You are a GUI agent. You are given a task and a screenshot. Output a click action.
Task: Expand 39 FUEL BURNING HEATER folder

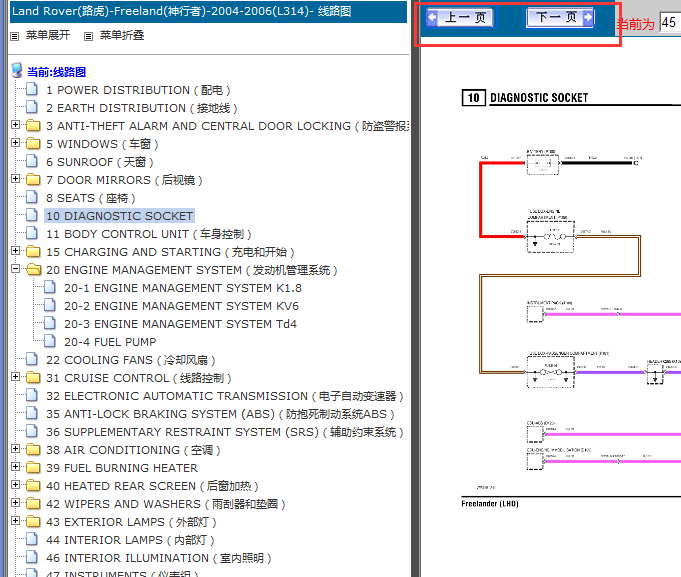coord(16,467)
